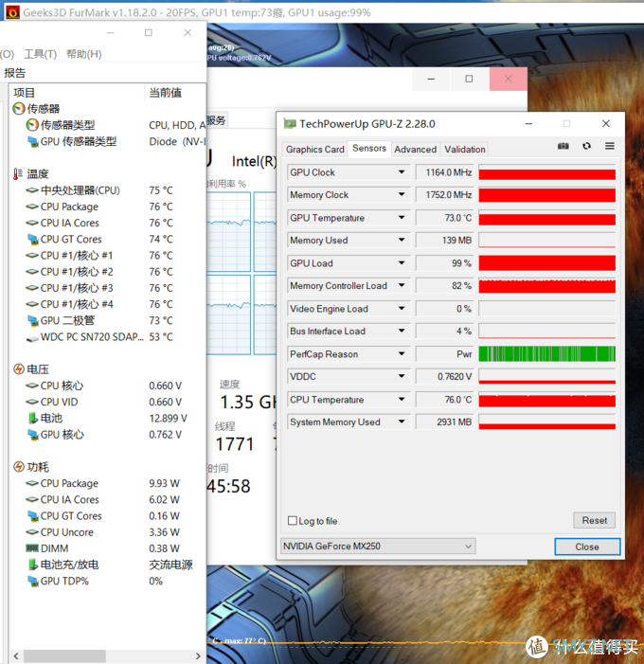Open CPU Temperature sensor dropdown
The height and width of the screenshot is (664, 644).
[x=402, y=399]
